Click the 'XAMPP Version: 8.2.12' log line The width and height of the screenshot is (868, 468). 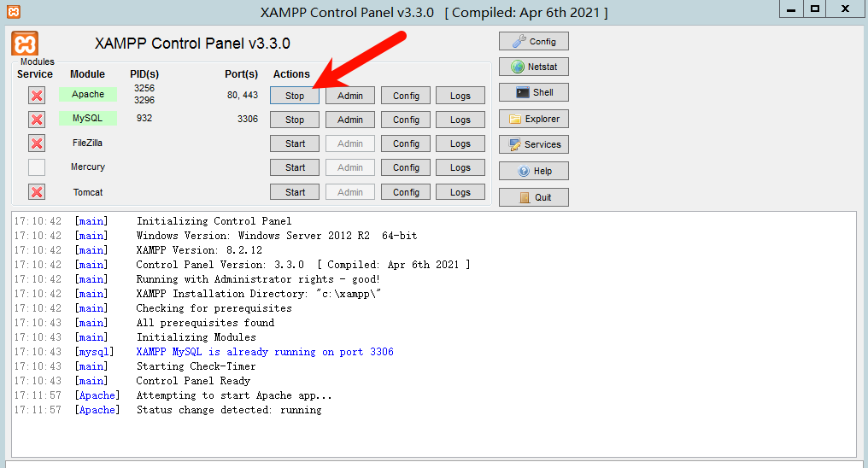(x=199, y=250)
